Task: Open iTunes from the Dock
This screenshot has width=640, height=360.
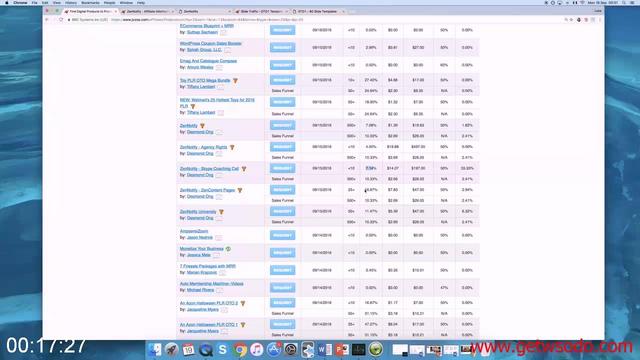Action: [257, 349]
